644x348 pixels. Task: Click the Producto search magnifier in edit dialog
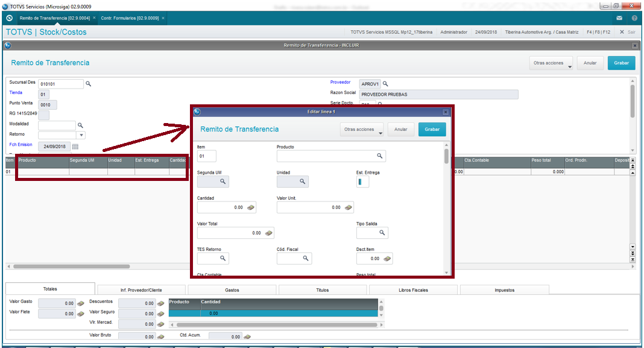379,156
